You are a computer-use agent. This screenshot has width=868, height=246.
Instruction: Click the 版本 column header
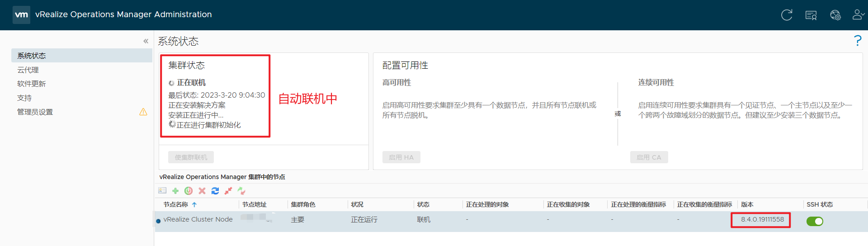coord(747,204)
